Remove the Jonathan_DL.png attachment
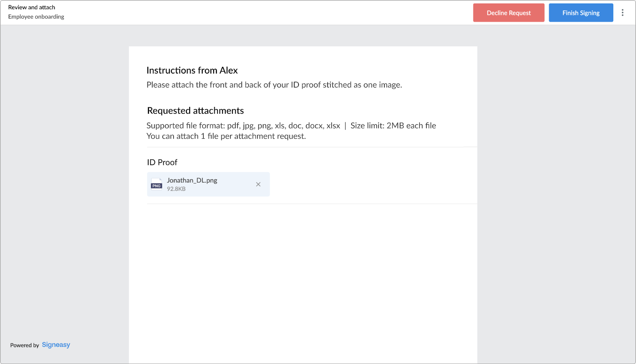The image size is (636, 364). [x=258, y=184]
